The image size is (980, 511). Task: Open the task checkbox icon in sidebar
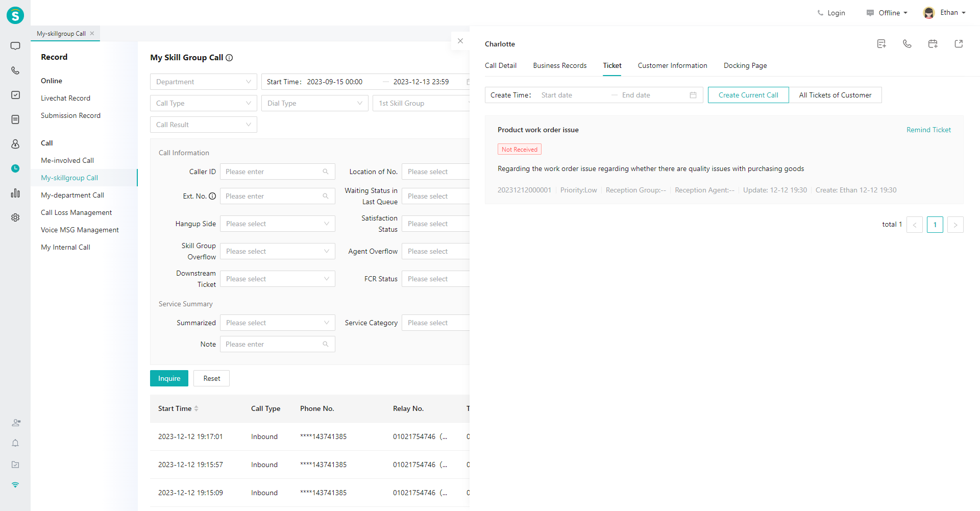[x=15, y=95]
